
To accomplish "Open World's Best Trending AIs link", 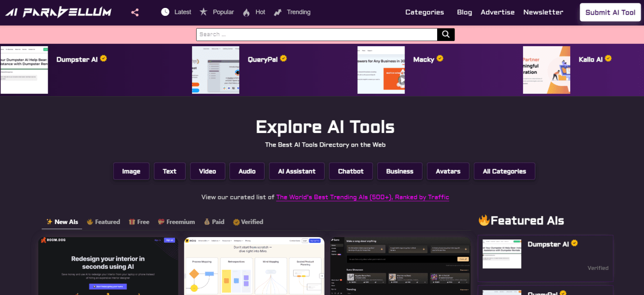I will click(362, 197).
